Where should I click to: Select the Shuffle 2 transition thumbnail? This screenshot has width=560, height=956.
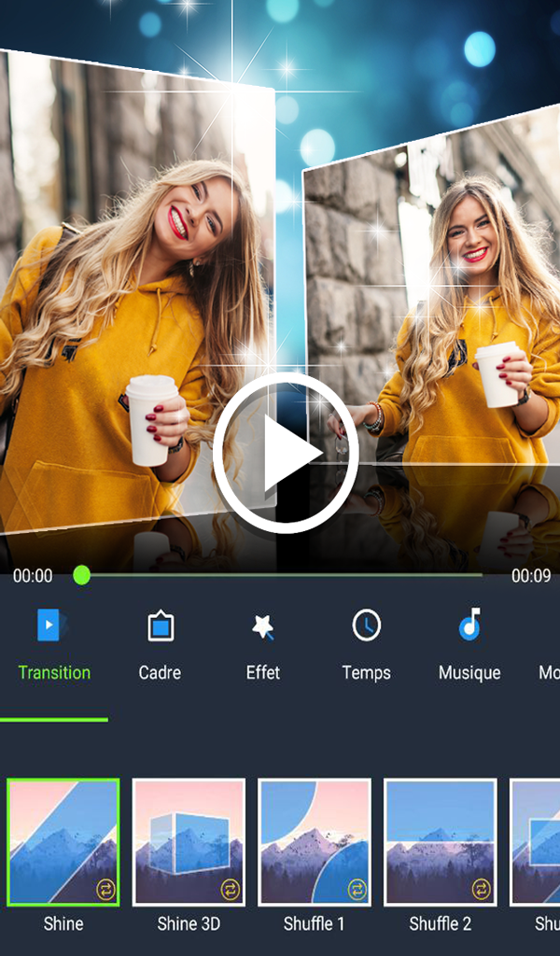click(x=440, y=842)
